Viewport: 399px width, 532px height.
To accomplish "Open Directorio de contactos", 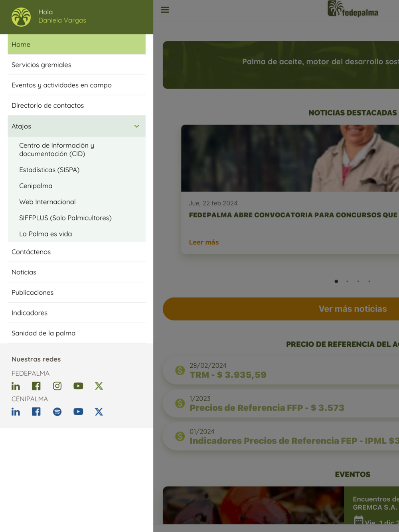I will tap(77, 105).
